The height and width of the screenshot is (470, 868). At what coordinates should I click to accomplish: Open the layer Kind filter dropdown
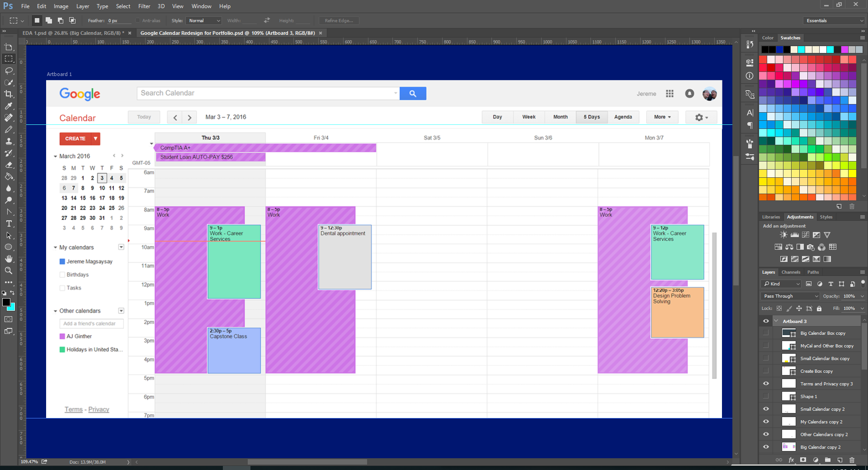[x=781, y=284]
